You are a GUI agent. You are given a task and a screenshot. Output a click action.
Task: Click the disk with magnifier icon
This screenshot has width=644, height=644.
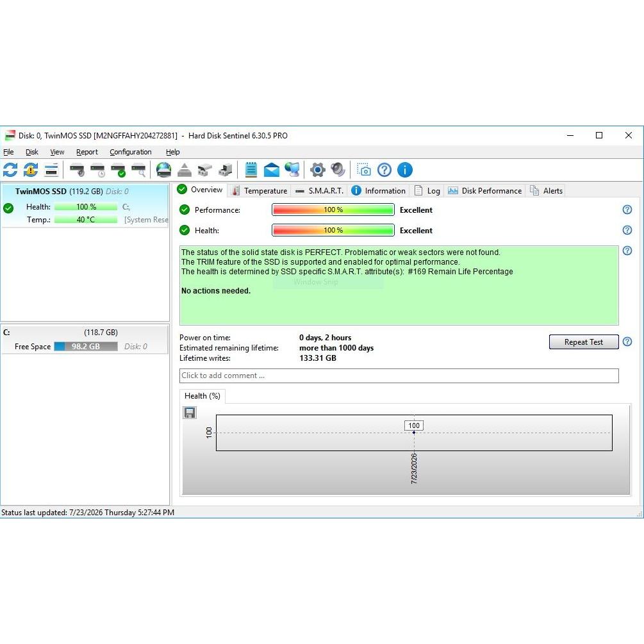tap(138, 170)
